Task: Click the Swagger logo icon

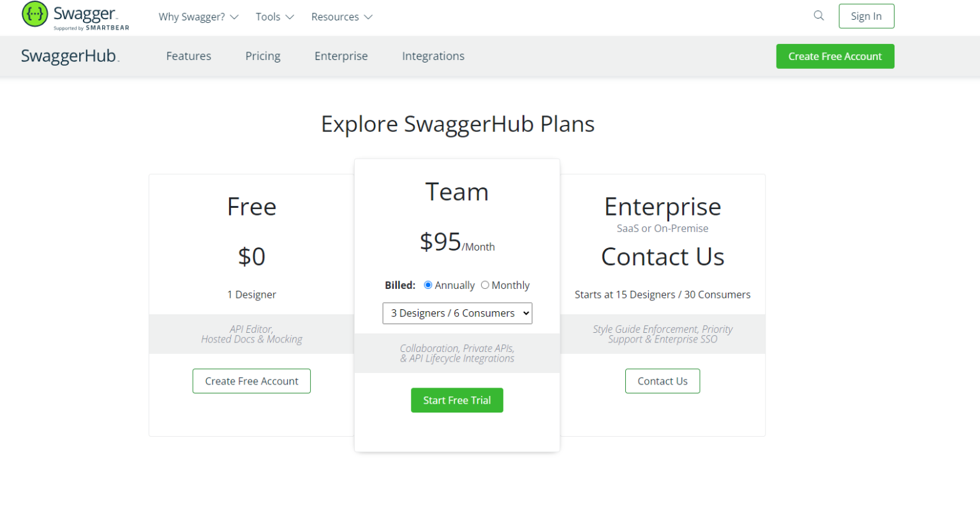Action: [x=35, y=14]
